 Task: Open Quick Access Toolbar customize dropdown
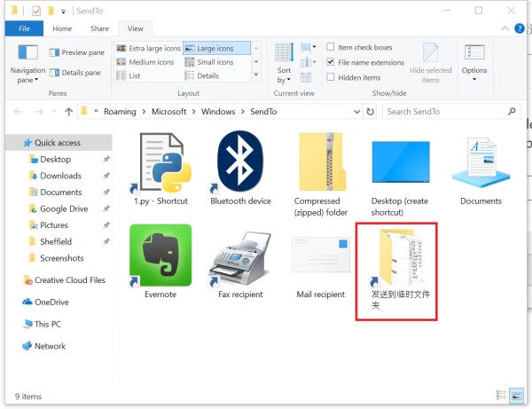click(x=63, y=12)
